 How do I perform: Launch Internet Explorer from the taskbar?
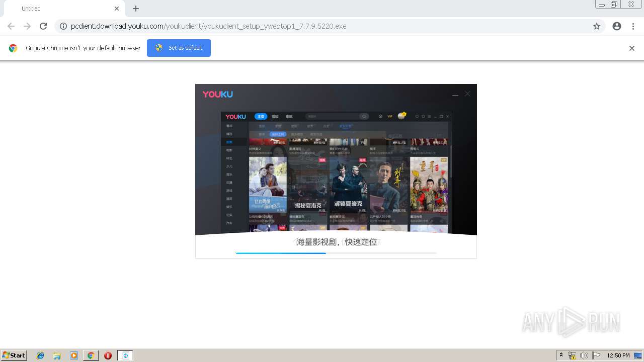click(40, 355)
